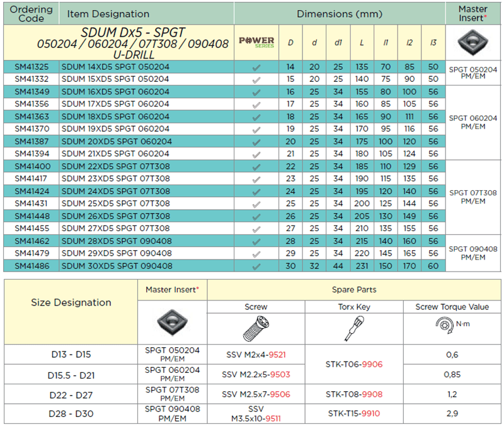Click the screw illustration under Screw
Image resolution: width=504 pixels, height=429 pixels.
click(256, 328)
